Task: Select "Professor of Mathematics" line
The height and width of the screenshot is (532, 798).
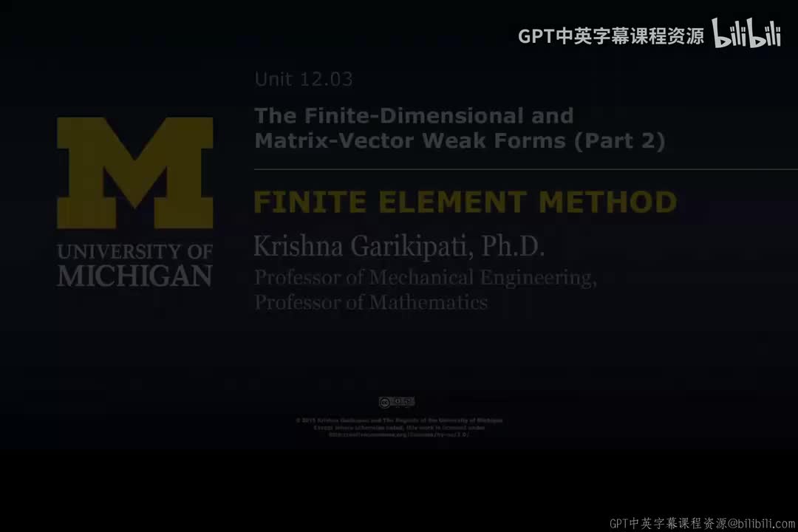Action: coord(371,302)
